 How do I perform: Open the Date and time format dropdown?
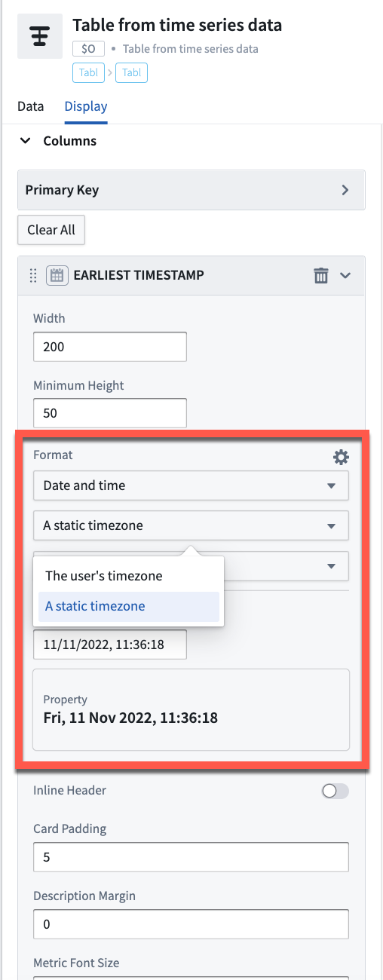tap(191, 485)
